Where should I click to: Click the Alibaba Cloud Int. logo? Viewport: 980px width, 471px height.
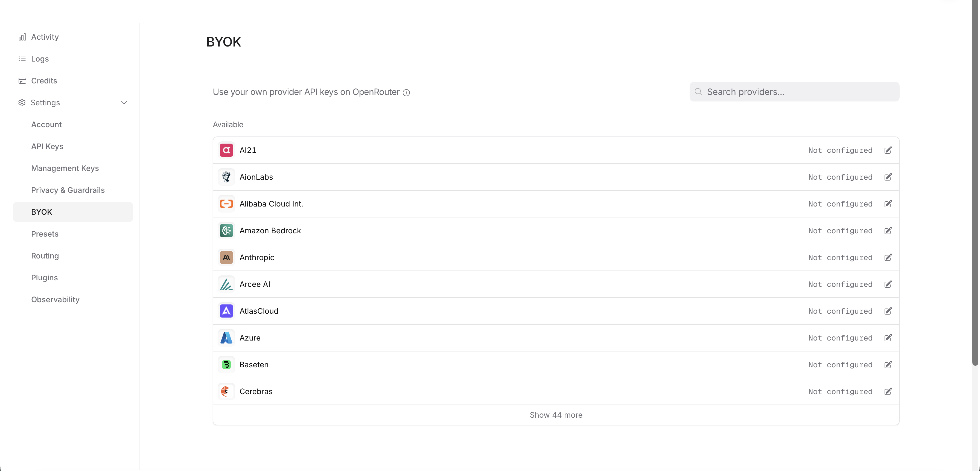click(226, 204)
